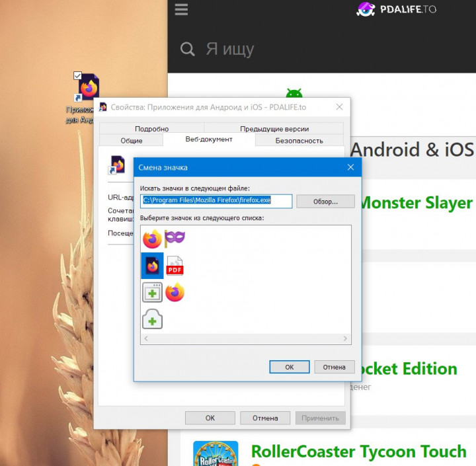Screen dimensions: 476x466
Task: Open the Предыдущие версии tab
Action: (x=274, y=129)
